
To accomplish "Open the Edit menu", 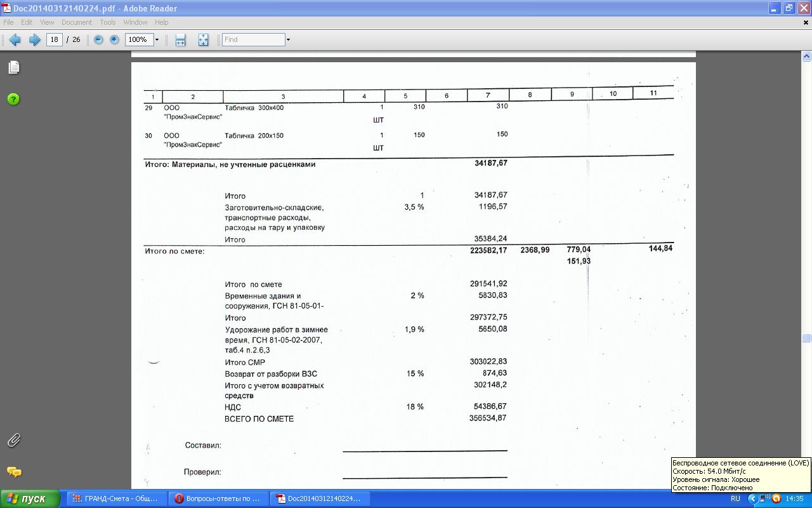I will (27, 22).
